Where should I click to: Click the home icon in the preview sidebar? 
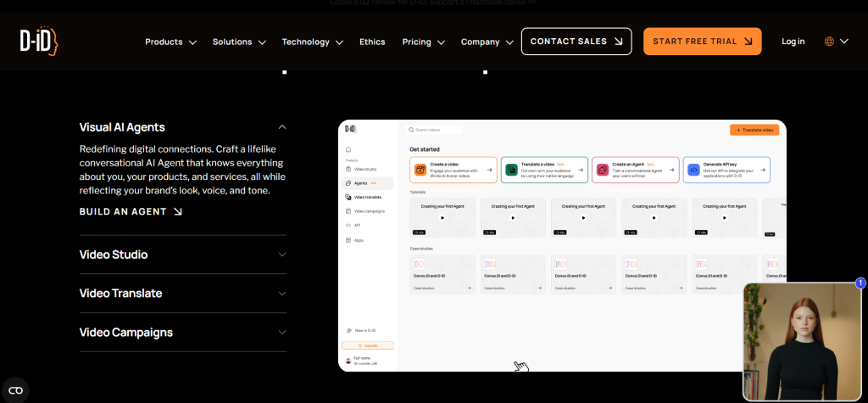tap(348, 149)
